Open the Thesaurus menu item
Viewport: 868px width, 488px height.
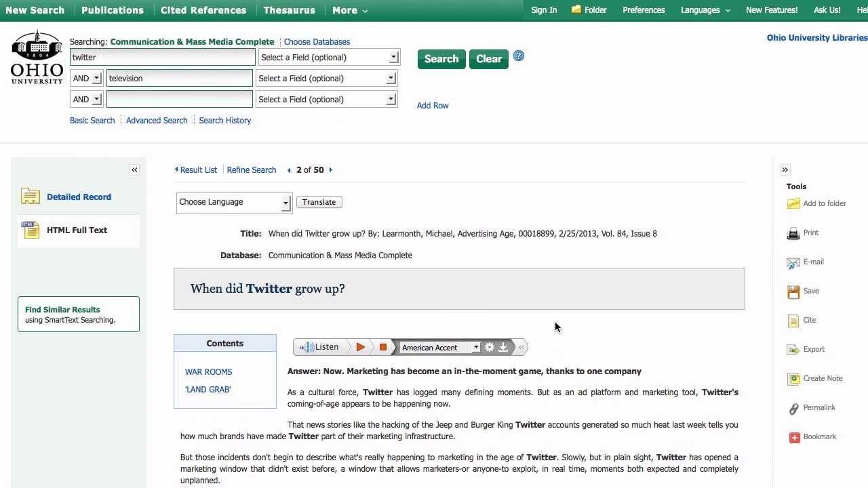tap(289, 10)
